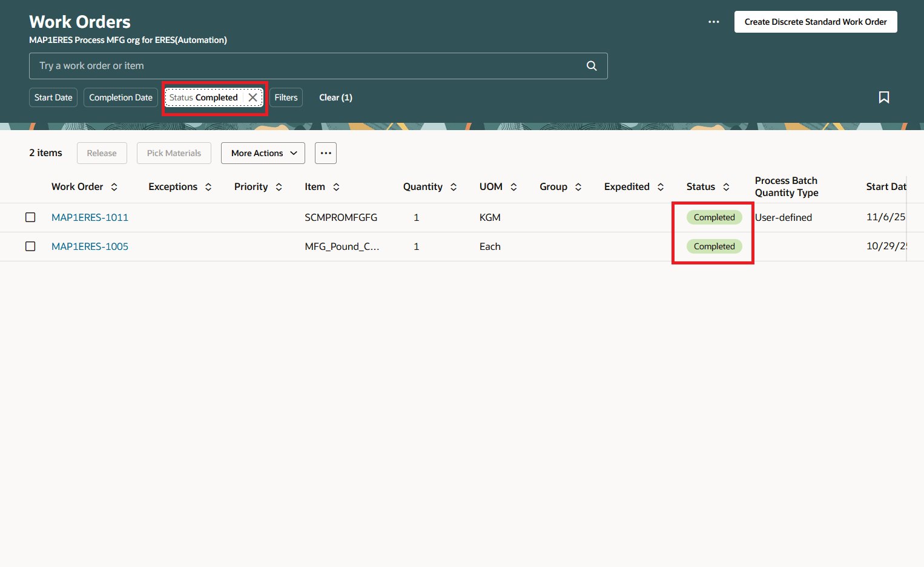This screenshot has width=924, height=567.
Task: Click the 2 items count label
Action: pos(45,153)
